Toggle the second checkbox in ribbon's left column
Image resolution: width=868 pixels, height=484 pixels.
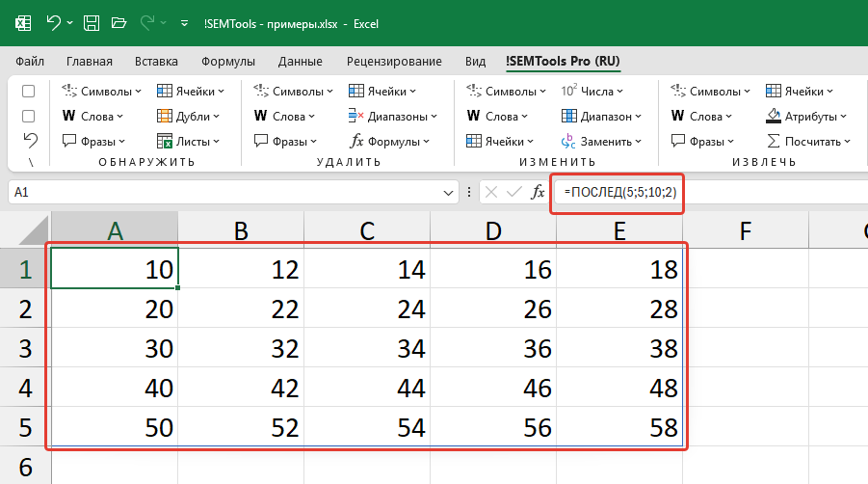coord(29,116)
